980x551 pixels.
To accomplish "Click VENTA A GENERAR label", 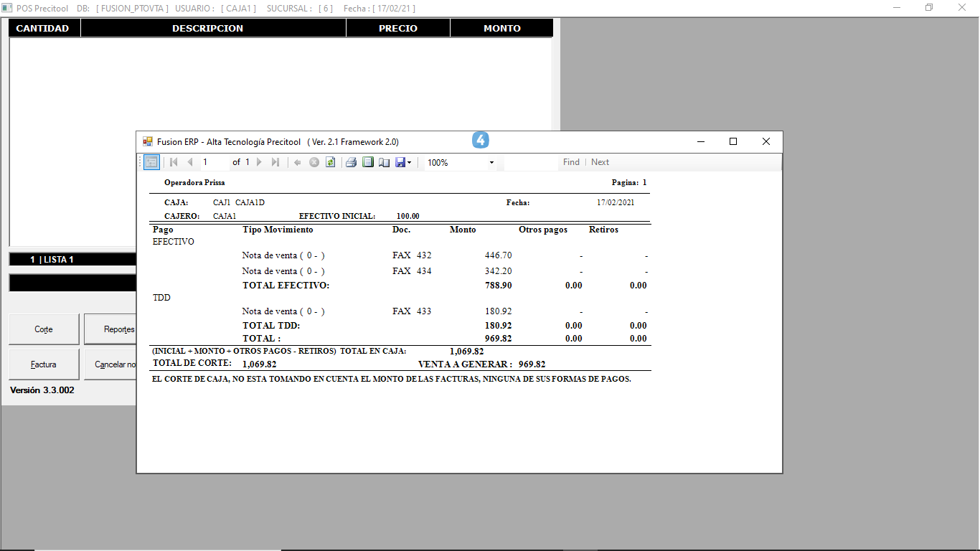I will tap(465, 364).
